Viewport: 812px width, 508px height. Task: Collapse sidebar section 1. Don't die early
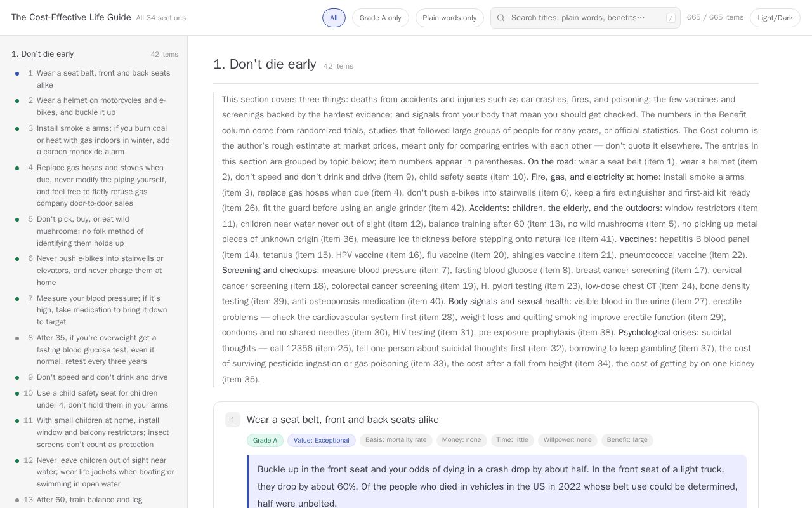(x=95, y=54)
